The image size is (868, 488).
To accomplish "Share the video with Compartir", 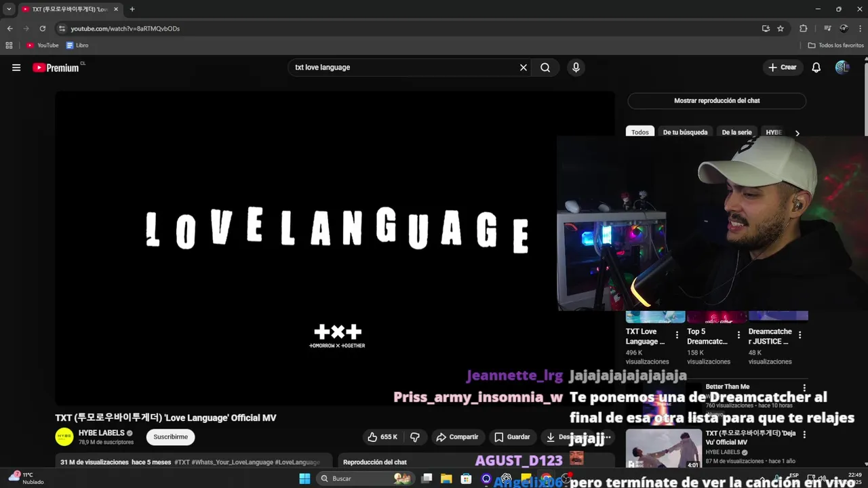I will [457, 437].
